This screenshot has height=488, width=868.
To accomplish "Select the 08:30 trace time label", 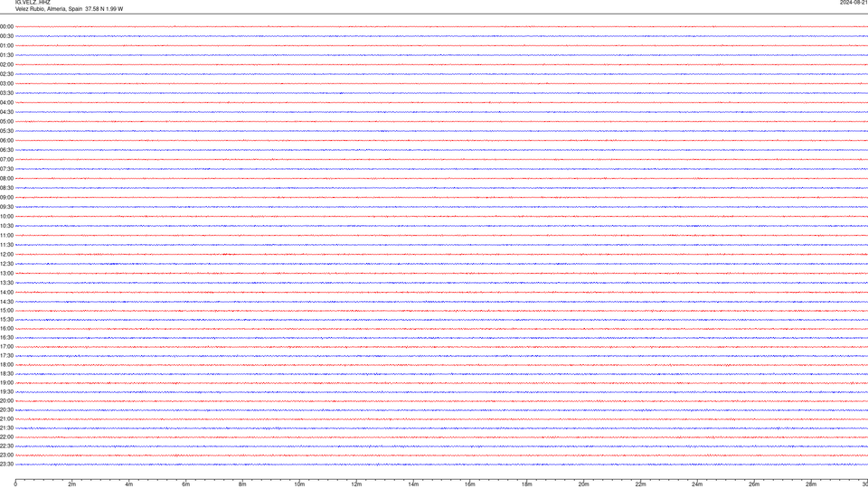I will tap(6, 188).
